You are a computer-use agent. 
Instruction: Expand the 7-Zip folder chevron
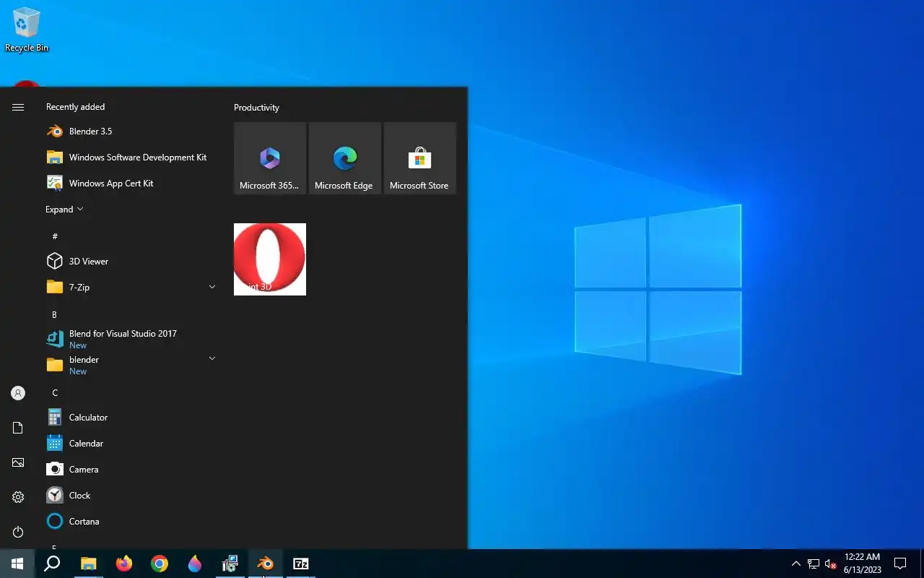click(212, 287)
